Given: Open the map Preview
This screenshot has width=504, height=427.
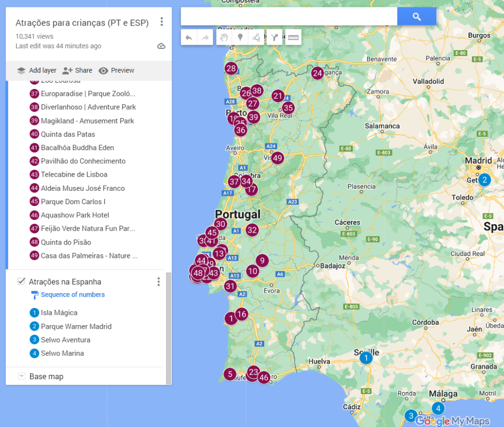Looking at the screenshot, I should (x=116, y=70).
